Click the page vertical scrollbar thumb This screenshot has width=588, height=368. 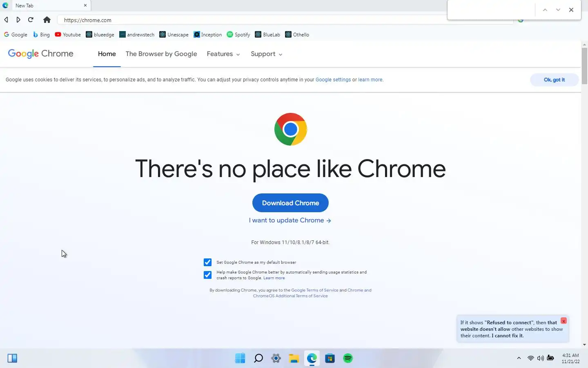click(x=584, y=65)
